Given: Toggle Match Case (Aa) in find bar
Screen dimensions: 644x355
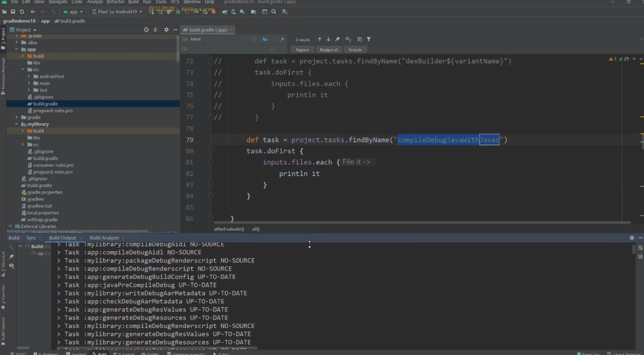Looking at the screenshot, I should [x=265, y=39].
